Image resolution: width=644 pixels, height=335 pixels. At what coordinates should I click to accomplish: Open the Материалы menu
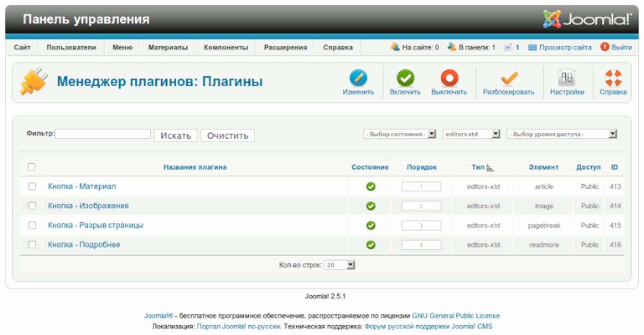pyautogui.click(x=168, y=47)
